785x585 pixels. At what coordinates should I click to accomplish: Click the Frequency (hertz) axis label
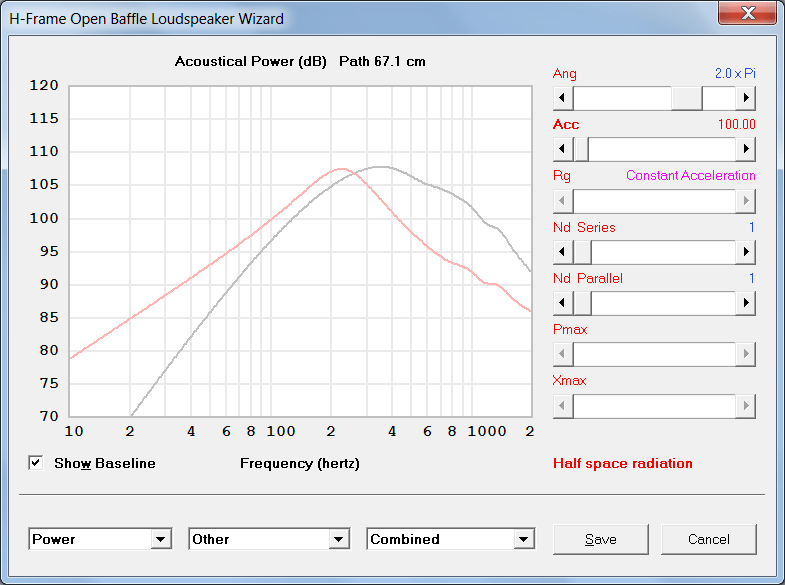(300, 463)
